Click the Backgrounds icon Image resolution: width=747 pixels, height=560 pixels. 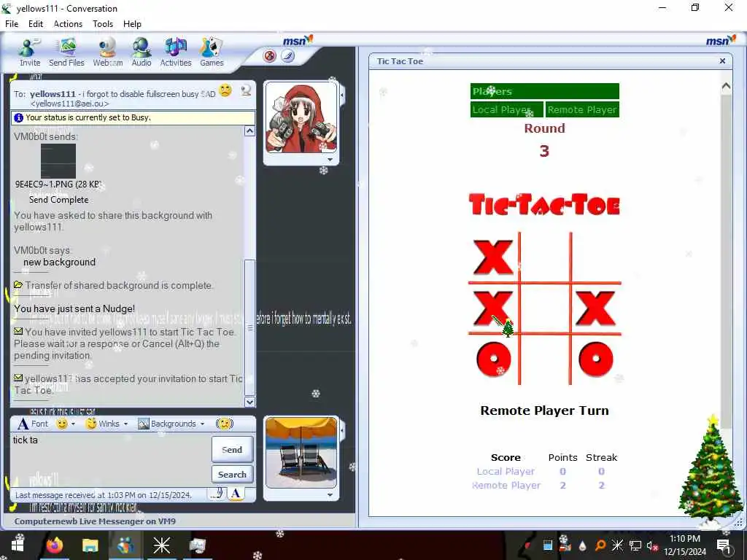click(x=144, y=424)
